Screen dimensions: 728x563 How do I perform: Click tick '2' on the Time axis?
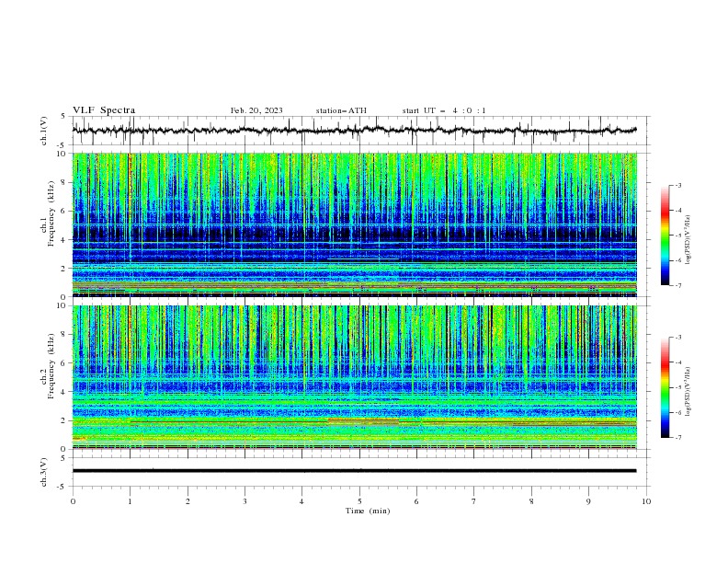click(x=188, y=501)
